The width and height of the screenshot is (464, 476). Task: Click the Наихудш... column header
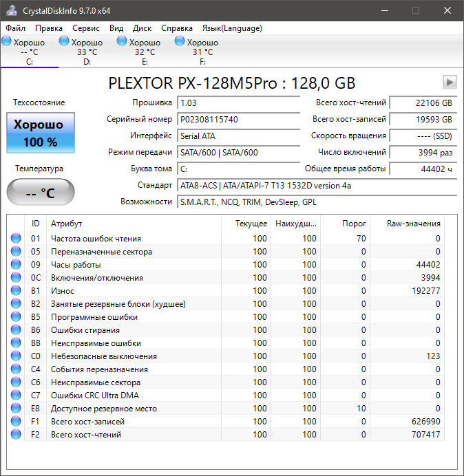[295, 224]
